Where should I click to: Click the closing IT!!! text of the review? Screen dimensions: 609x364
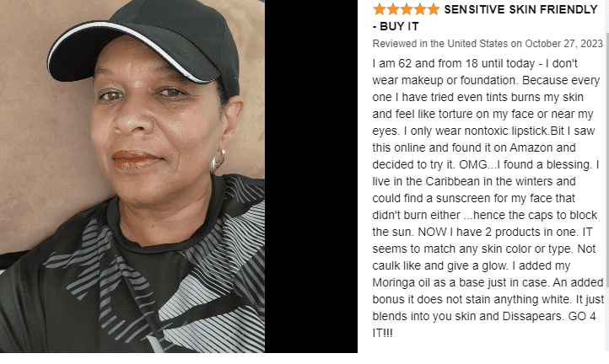coord(383,334)
